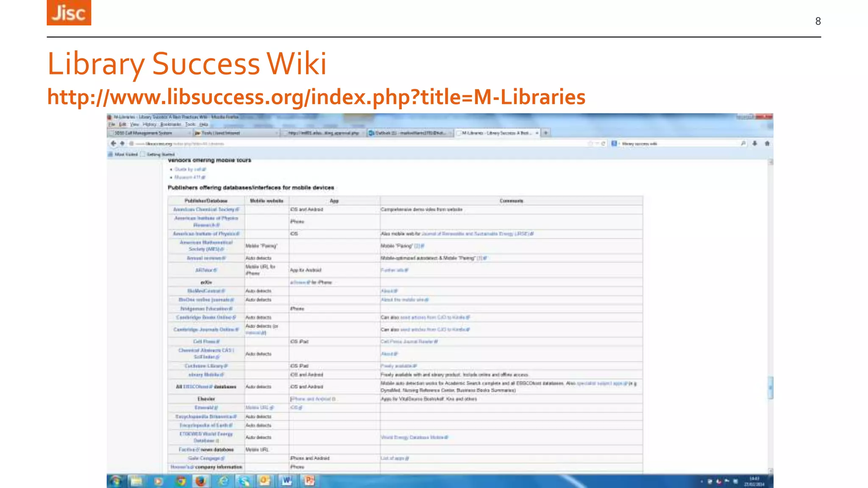Open the Bookmarks menu in Firefox
This screenshot has height=488, width=868.
pos(171,125)
